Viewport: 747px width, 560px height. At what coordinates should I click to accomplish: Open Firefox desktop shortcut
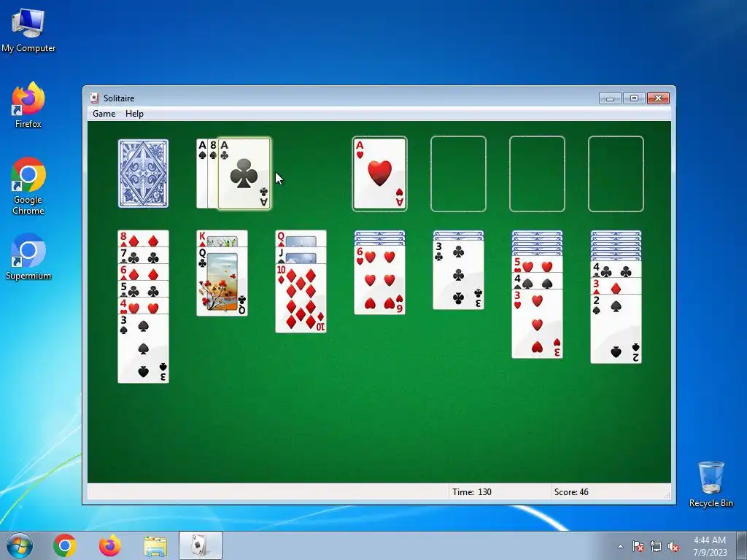pos(28,105)
